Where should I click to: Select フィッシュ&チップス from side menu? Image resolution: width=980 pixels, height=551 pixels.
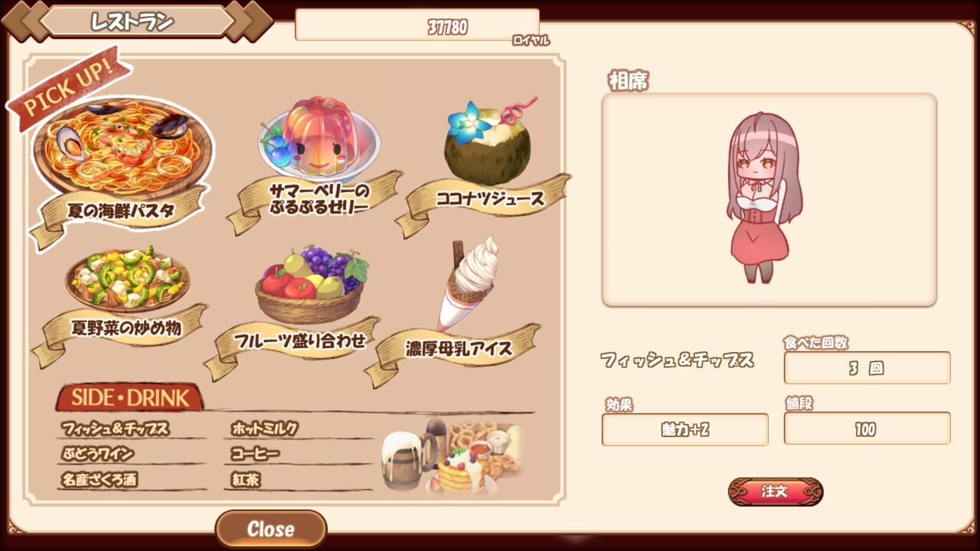tap(116, 429)
